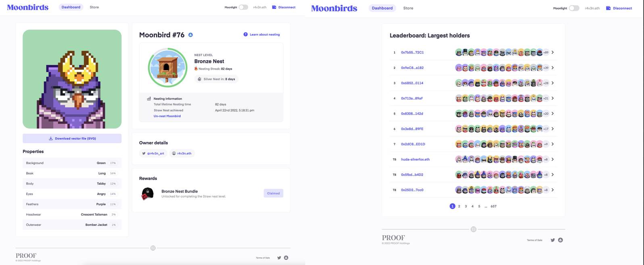
Task: Click the globe icon on the r4v3n.eth chip
Action: [x=174, y=153]
